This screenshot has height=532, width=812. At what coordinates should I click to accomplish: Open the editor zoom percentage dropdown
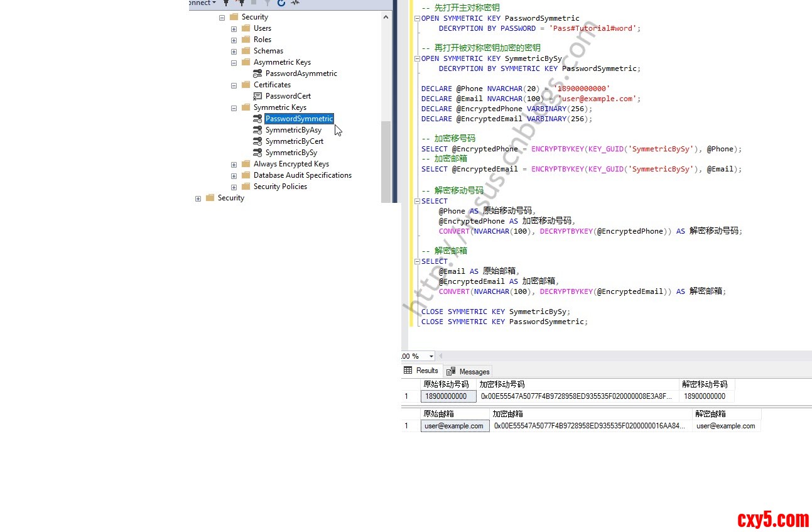[431, 356]
